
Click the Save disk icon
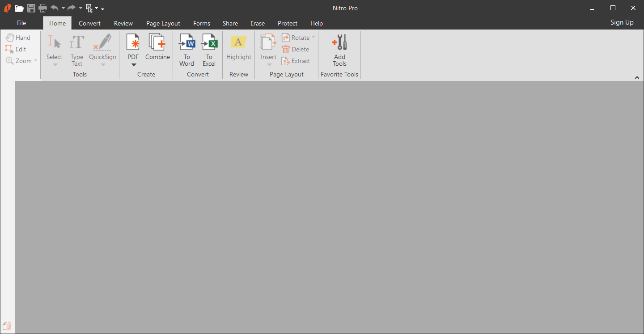pos(31,8)
